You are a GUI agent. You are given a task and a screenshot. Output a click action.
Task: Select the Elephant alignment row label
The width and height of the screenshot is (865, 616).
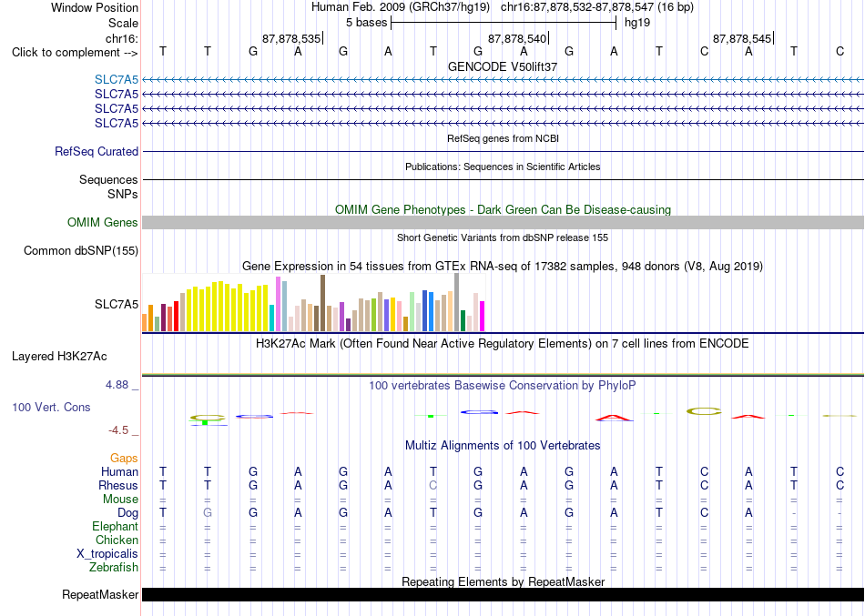(x=116, y=526)
